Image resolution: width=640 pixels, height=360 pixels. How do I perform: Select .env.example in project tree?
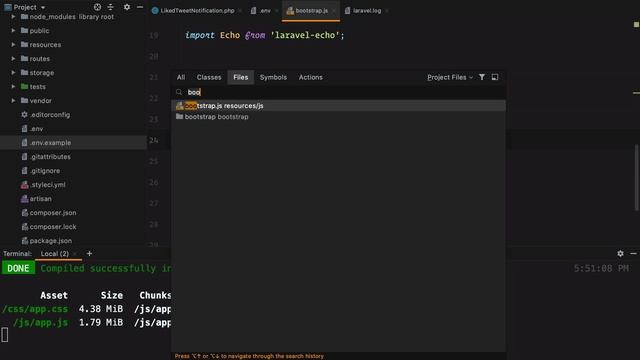(50, 142)
